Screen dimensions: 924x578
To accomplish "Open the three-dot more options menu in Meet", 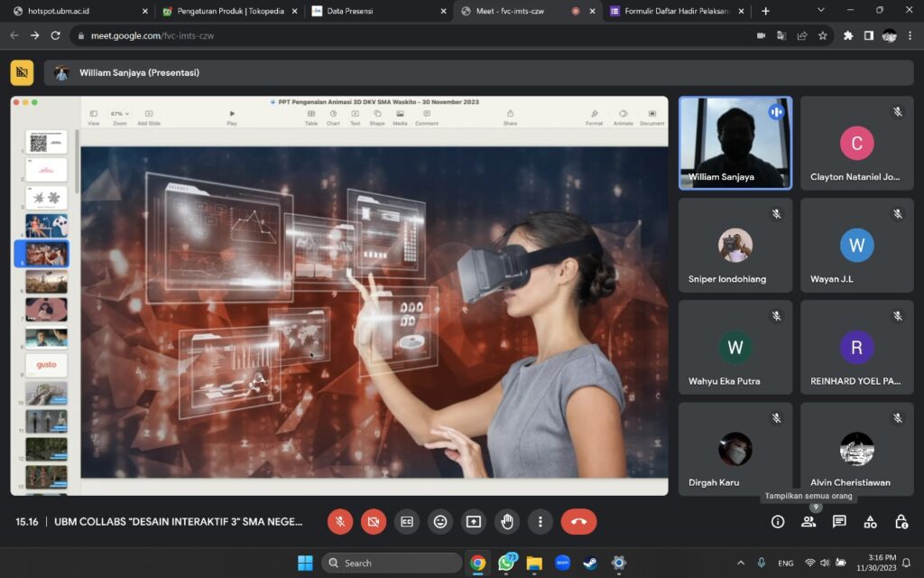I will (540, 521).
